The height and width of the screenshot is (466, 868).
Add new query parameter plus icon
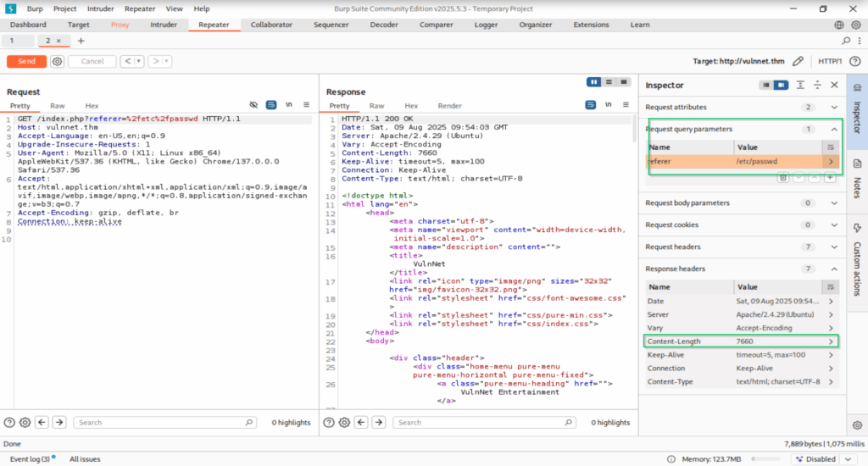(830, 178)
